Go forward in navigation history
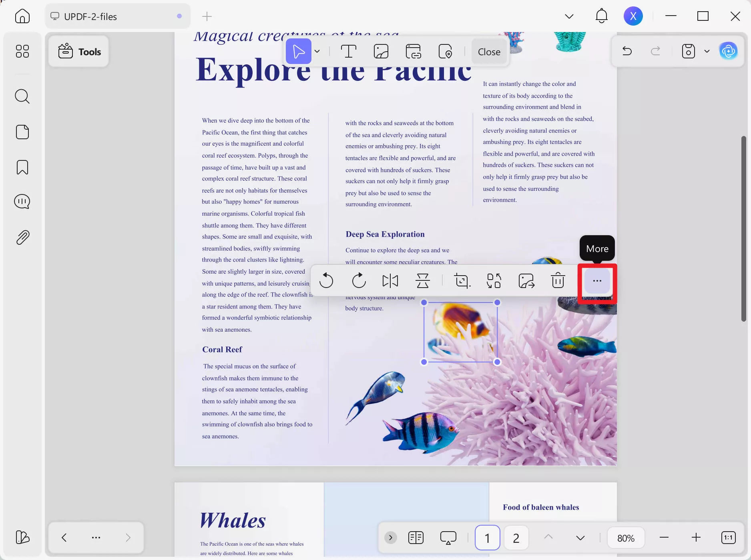 pos(128,537)
